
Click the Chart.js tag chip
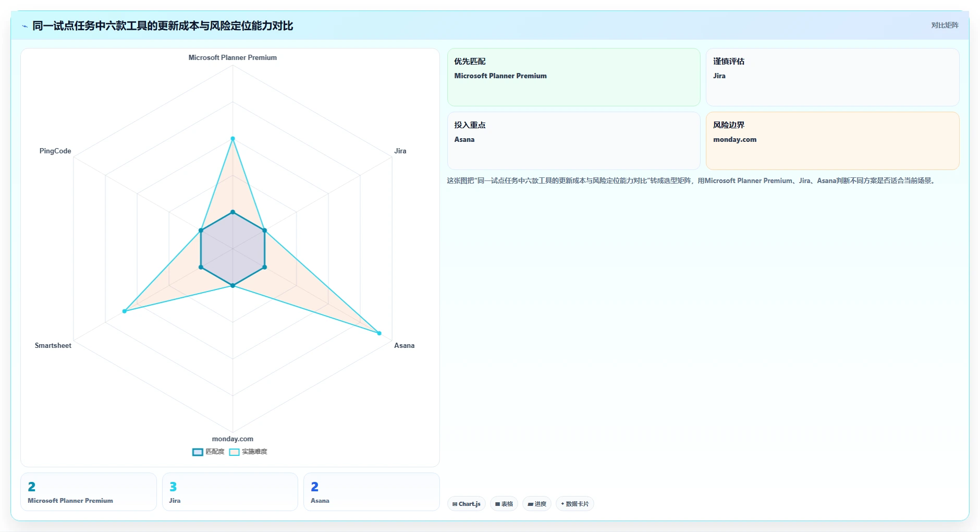click(467, 504)
